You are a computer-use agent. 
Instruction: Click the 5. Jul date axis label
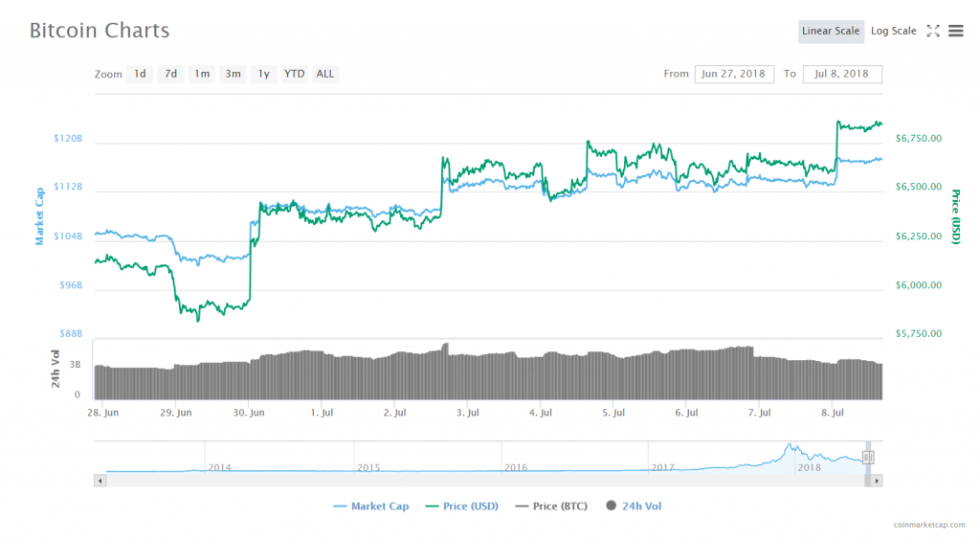tap(613, 413)
